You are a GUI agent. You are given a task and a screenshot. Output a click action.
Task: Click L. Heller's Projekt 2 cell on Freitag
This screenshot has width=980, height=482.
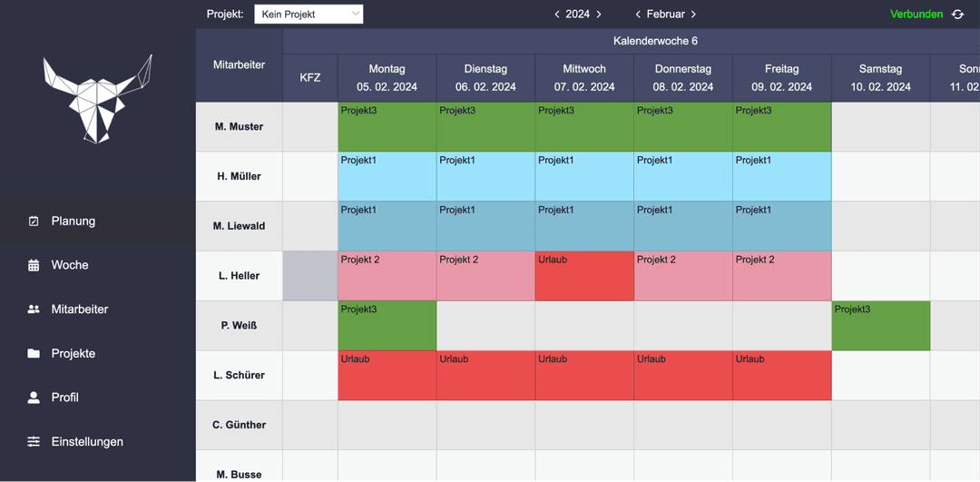click(782, 276)
